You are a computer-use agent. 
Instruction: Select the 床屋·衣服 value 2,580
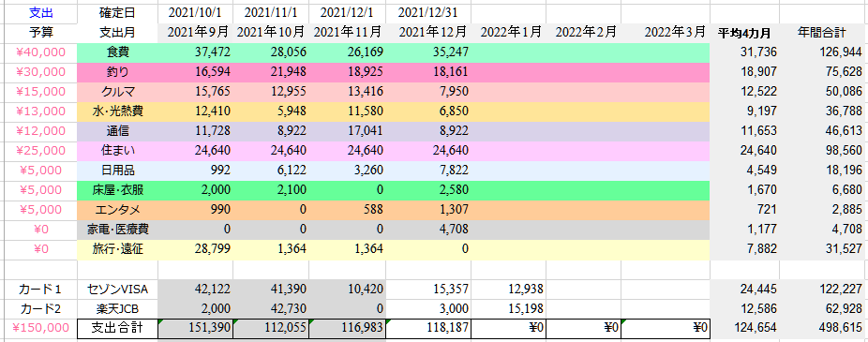point(428,190)
